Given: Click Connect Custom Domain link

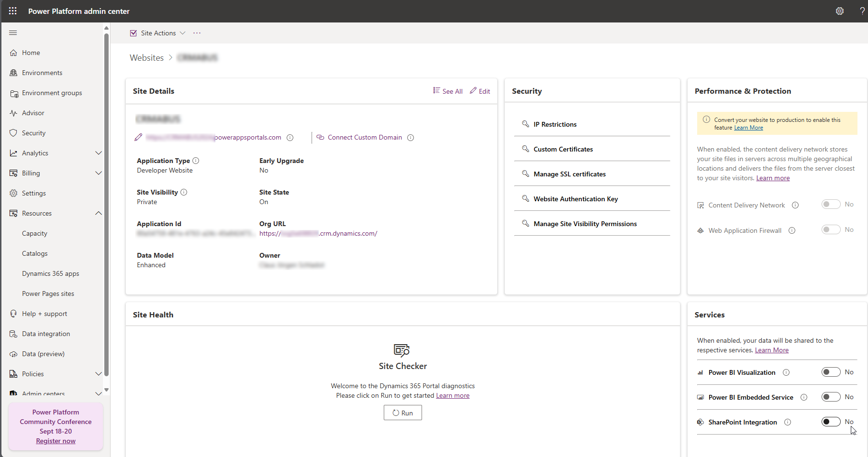Looking at the screenshot, I should click(365, 138).
